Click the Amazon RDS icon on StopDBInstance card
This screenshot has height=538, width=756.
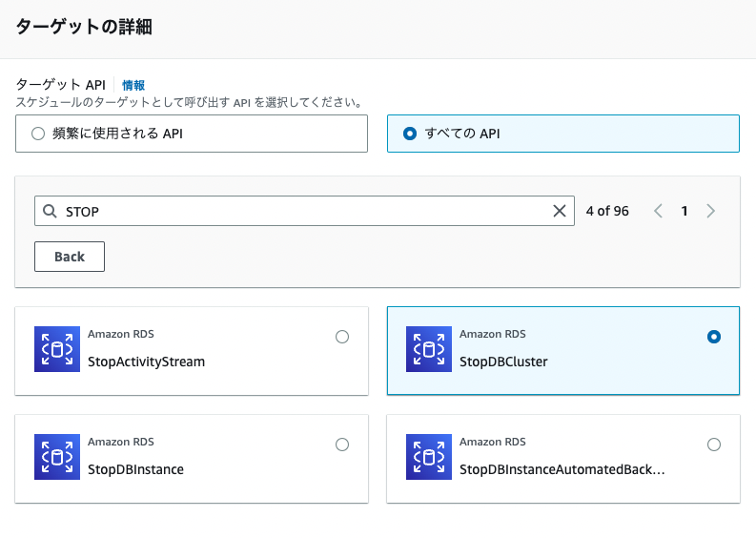(x=57, y=457)
